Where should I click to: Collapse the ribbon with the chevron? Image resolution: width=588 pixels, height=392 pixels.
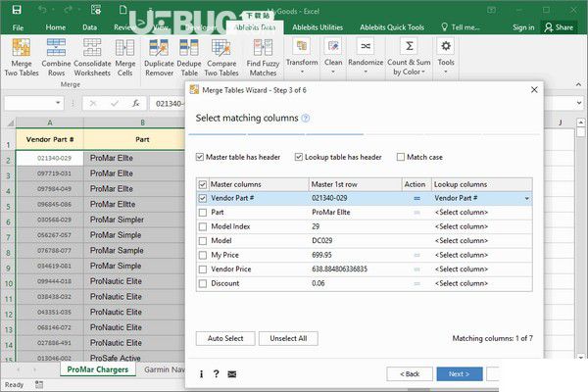coord(578,85)
